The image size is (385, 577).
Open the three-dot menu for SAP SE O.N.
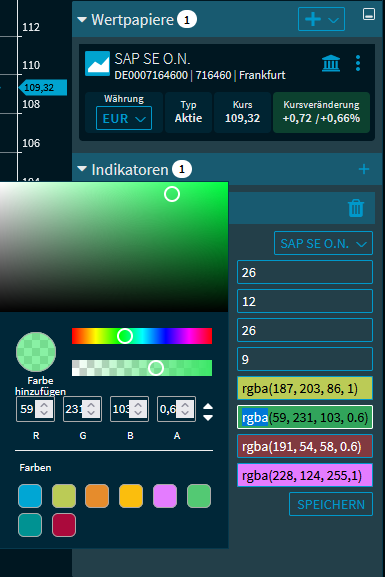point(358,63)
